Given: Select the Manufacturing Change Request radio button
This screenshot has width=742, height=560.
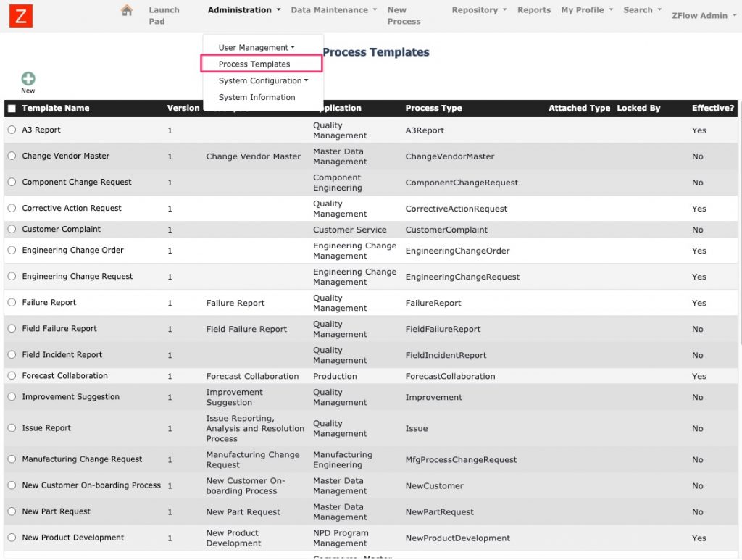Looking at the screenshot, I should (12, 459).
